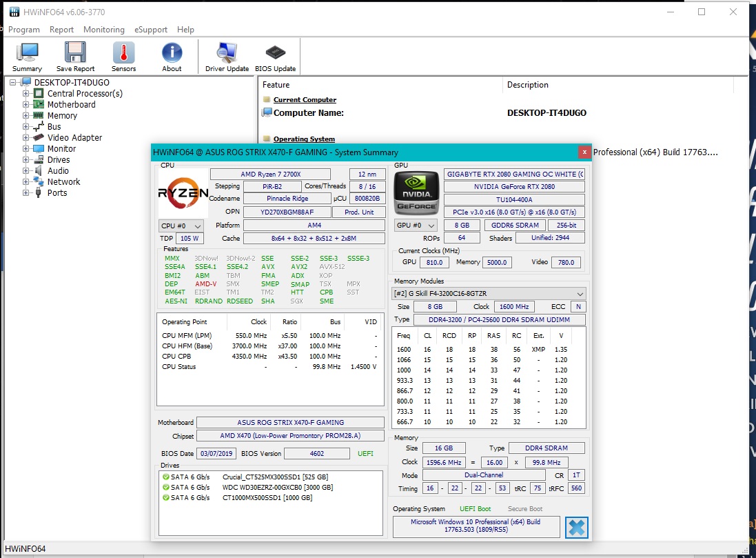Open the CPU #0 selector dropdown
The image size is (756, 558).
181,226
